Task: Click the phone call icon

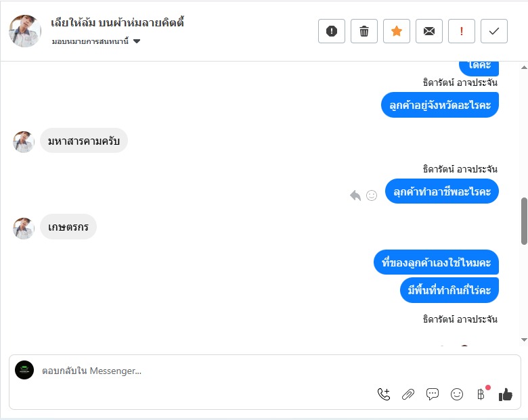Action: point(384,394)
